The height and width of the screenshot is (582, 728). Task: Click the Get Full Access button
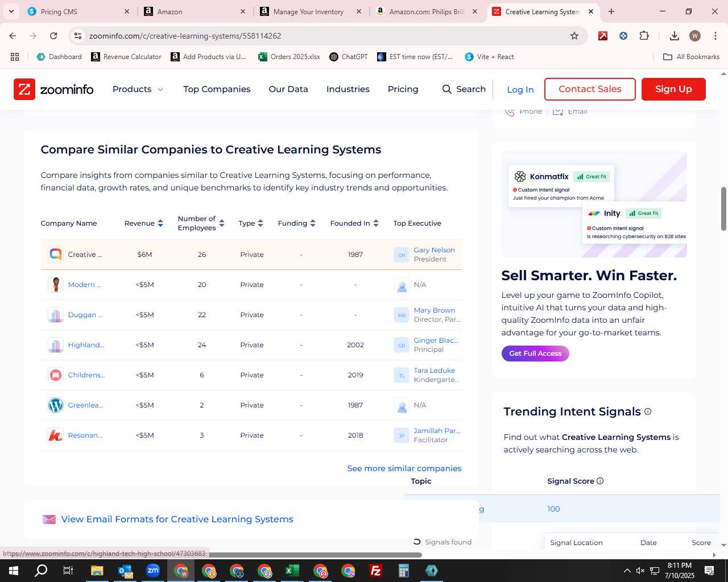coord(535,354)
